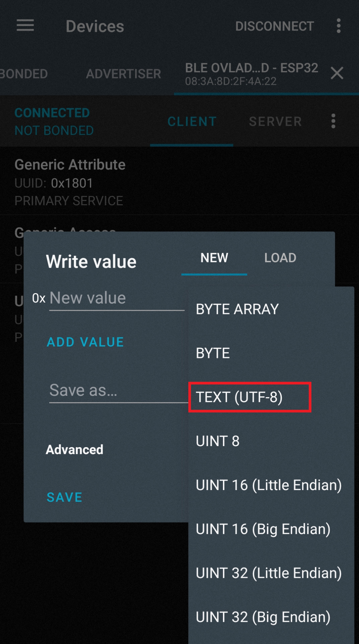Switch to the SERVER tab
The image size is (359, 644).
point(275,121)
